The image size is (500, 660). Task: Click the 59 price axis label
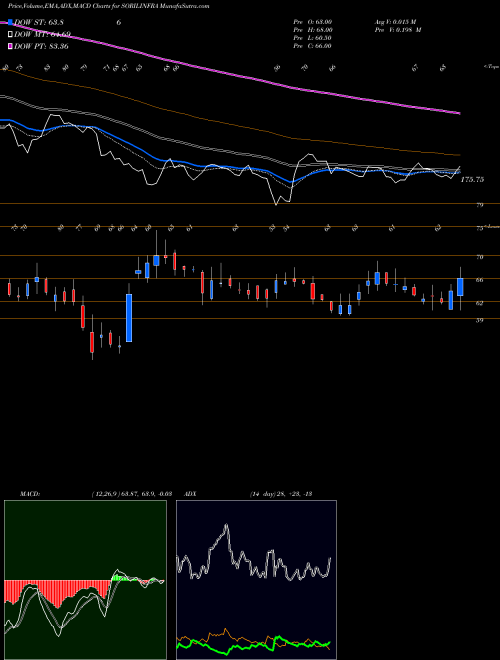pyautogui.click(x=479, y=320)
